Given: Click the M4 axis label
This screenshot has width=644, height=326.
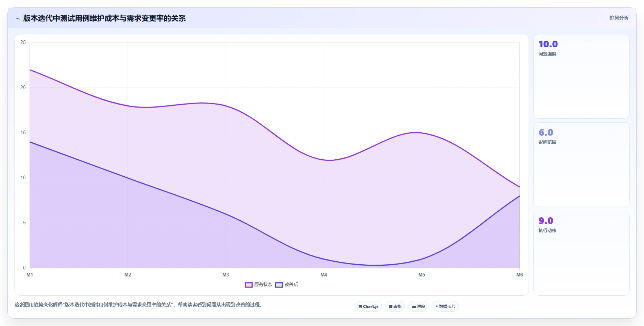Looking at the screenshot, I should (324, 275).
